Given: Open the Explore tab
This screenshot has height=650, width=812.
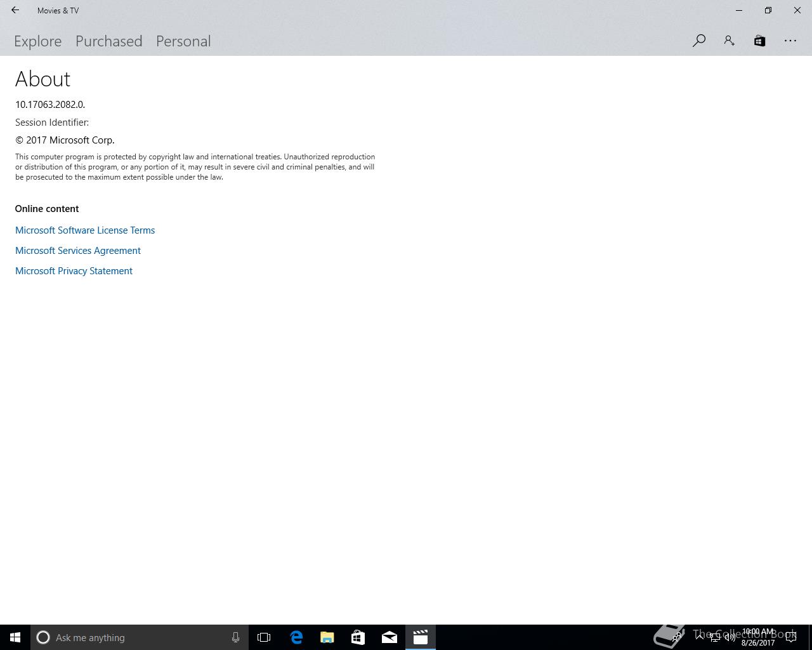Looking at the screenshot, I should (38, 41).
